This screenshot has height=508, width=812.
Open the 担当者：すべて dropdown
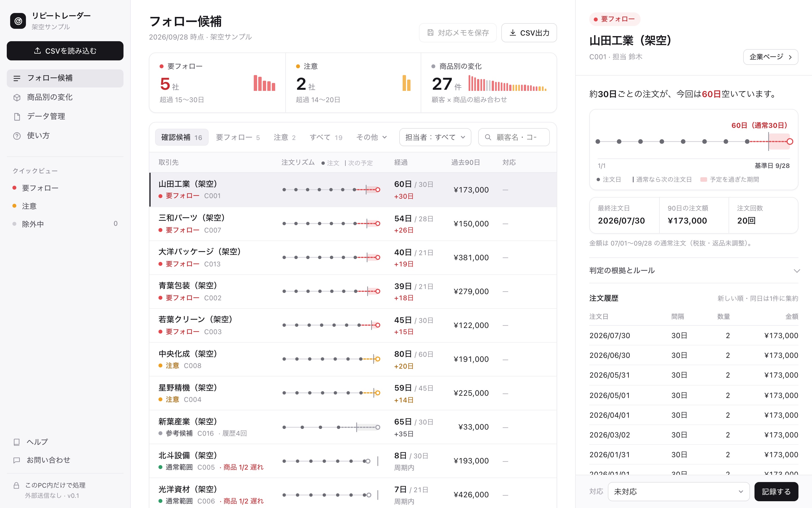pyautogui.click(x=435, y=137)
